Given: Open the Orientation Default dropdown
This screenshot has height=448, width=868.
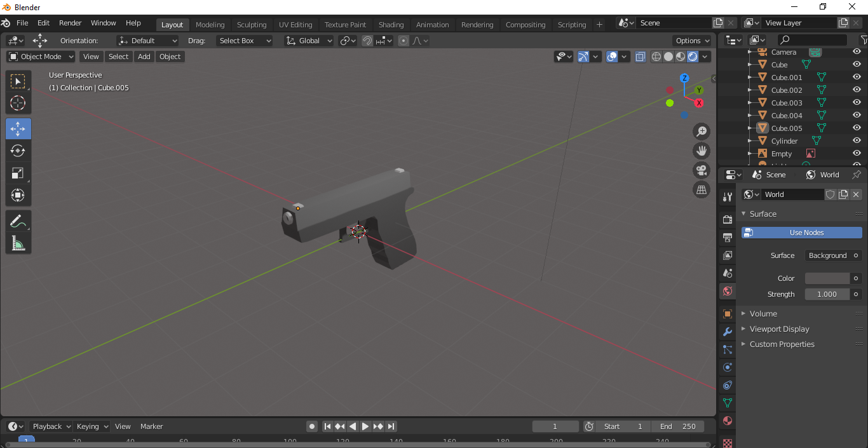Looking at the screenshot, I should click(x=148, y=41).
